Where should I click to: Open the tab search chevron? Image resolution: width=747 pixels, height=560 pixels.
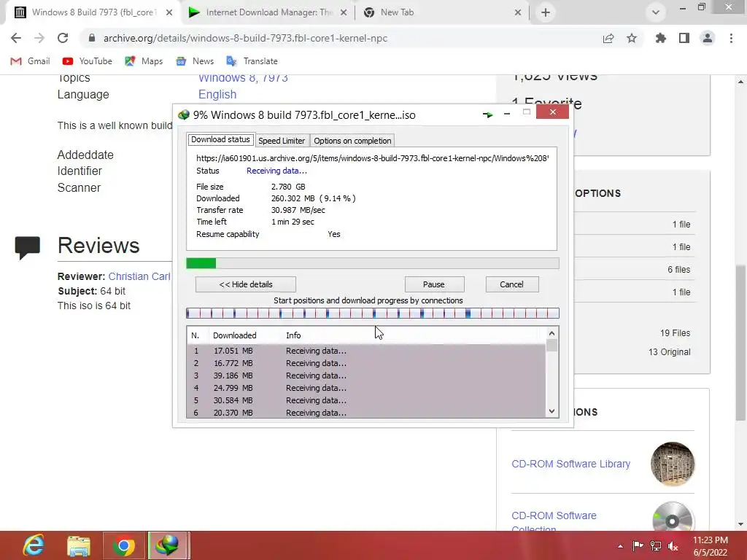[x=656, y=12]
